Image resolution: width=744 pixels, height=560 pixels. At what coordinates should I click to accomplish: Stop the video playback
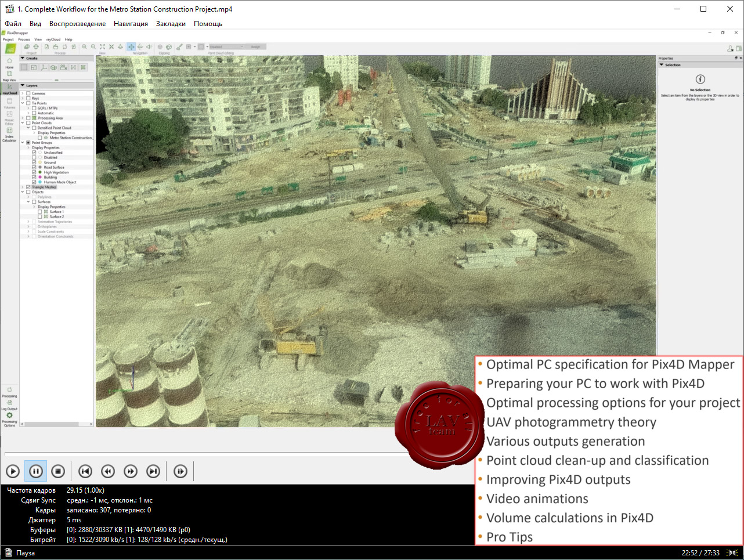[58, 471]
